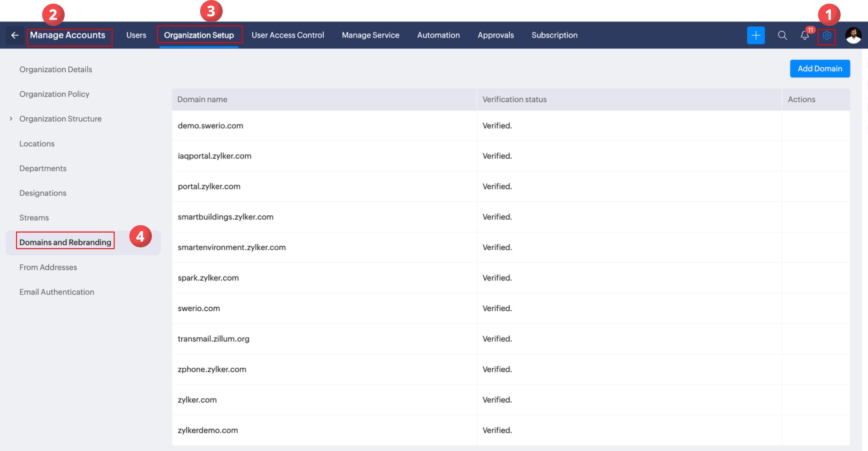Screen dimensions: 868x451
Task: Open Email Authentication in sidebar
Action: point(57,292)
